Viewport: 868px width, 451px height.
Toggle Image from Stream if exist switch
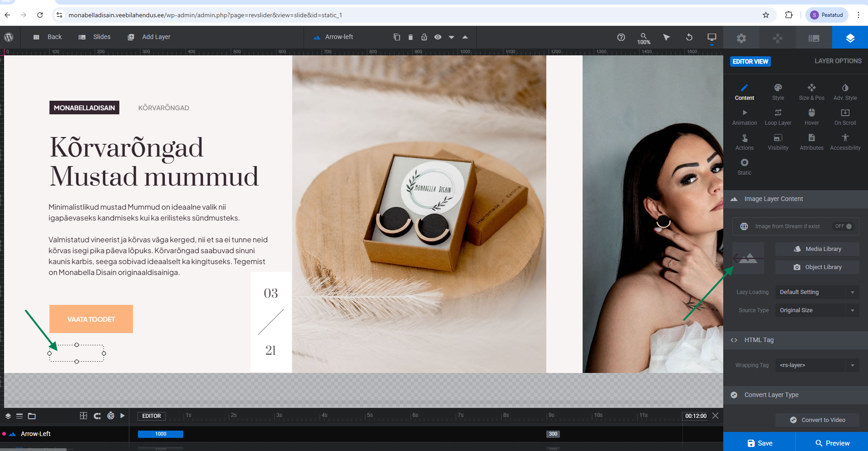point(843,226)
